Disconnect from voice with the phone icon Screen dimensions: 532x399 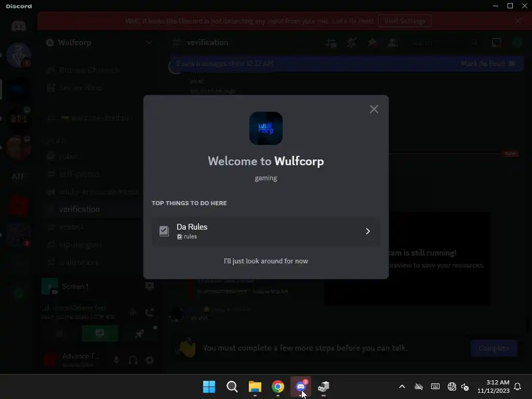click(149, 312)
